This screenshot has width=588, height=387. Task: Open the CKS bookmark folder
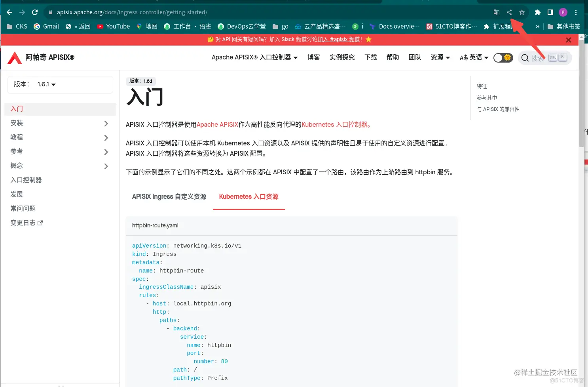pos(17,27)
